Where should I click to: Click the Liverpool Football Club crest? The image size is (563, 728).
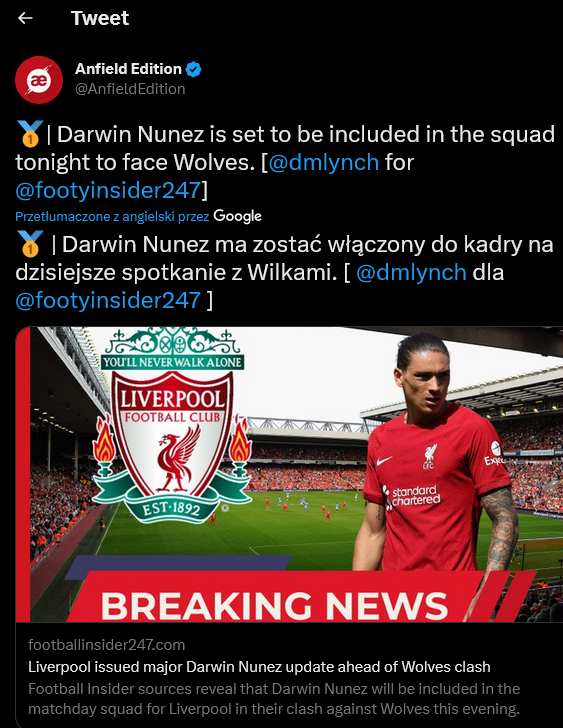[x=172, y=425]
